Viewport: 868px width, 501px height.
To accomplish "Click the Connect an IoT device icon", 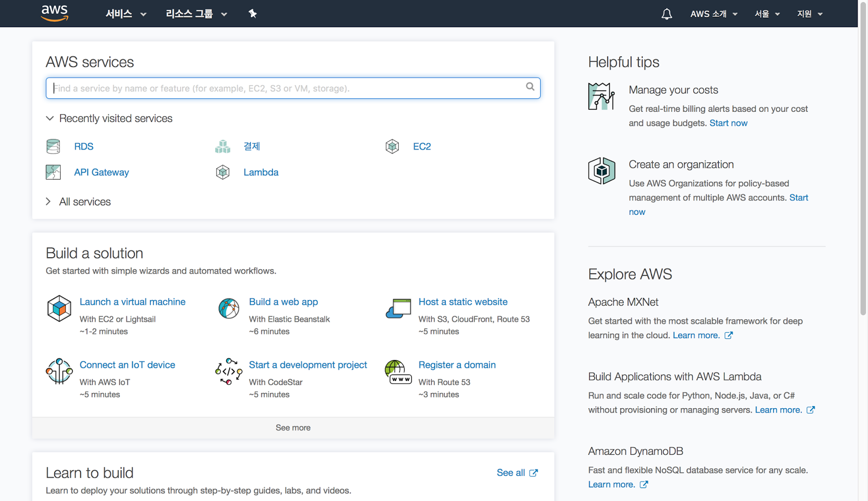I will pos(59,371).
